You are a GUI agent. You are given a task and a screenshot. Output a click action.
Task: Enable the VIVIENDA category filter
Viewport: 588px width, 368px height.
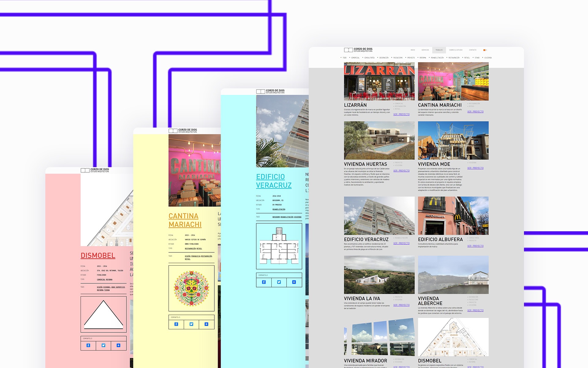488,58
